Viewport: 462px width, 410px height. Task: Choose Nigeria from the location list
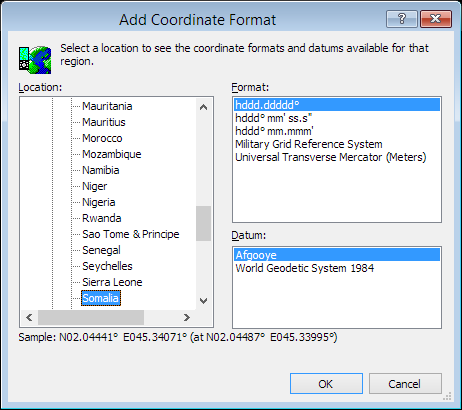(99, 202)
